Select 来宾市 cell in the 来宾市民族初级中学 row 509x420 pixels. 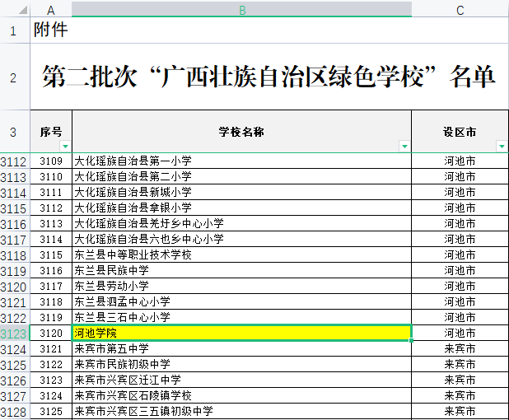click(460, 365)
